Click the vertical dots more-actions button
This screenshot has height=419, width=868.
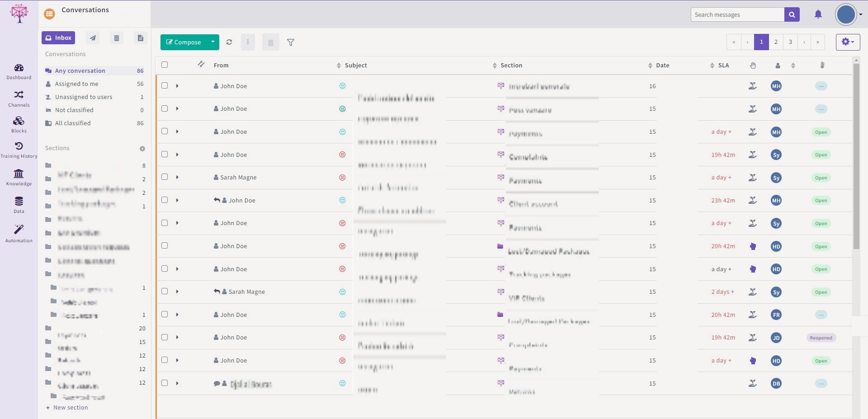(x=248, y=42)
